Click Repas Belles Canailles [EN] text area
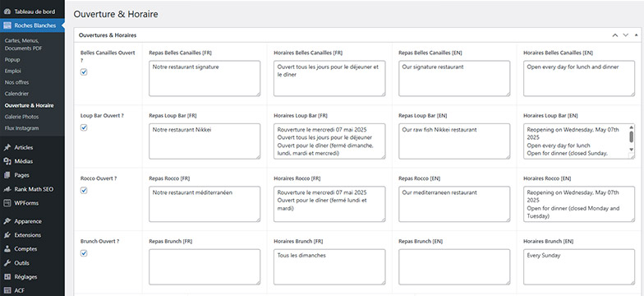 [454, 79]
